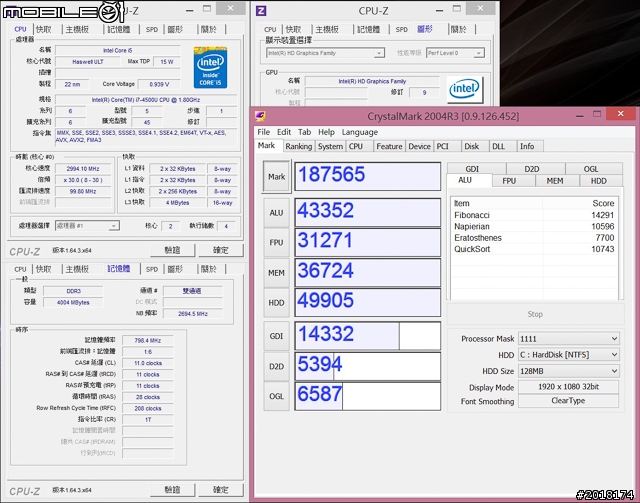The width and height of the screenshot is (640, 503).
Task: Click the Font Smoothing ClearType field
Action: [x=569, y=401]
